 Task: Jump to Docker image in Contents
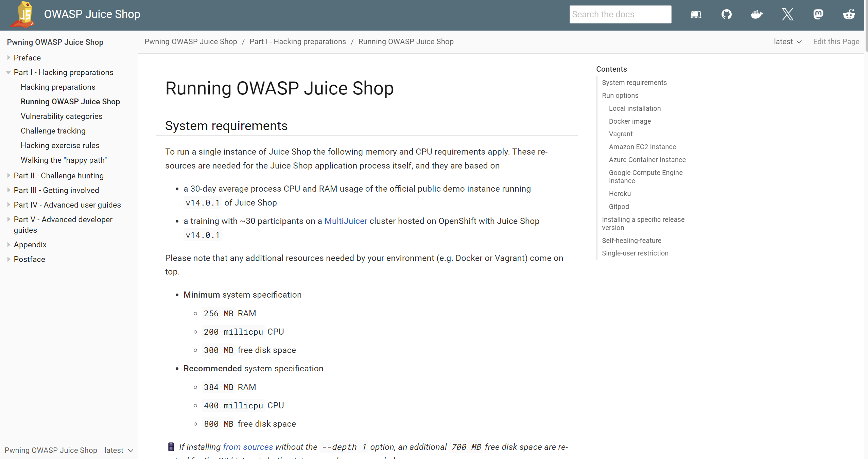coord(630,121)
